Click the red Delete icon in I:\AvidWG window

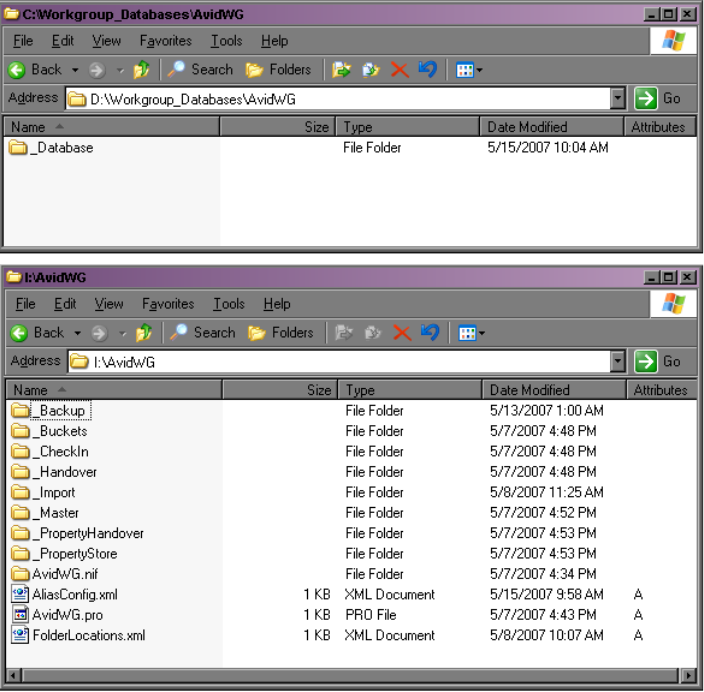[x=402, y=333]
